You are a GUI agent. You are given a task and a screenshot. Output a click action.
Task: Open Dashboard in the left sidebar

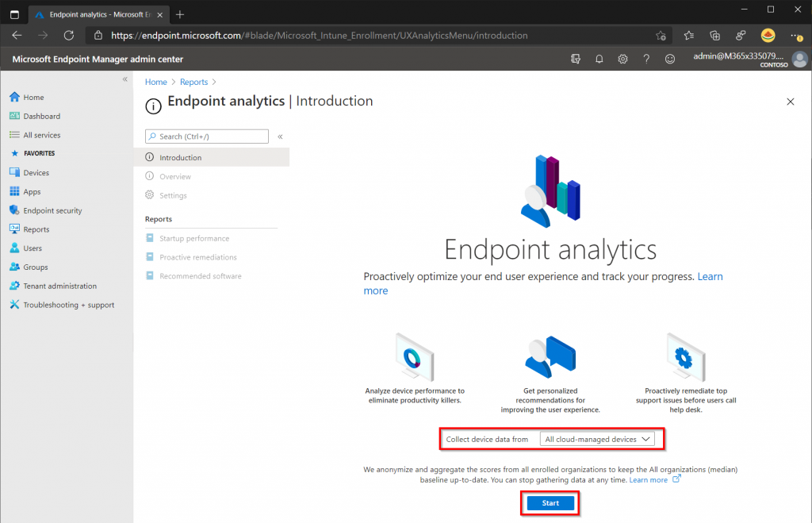(41, 116)
